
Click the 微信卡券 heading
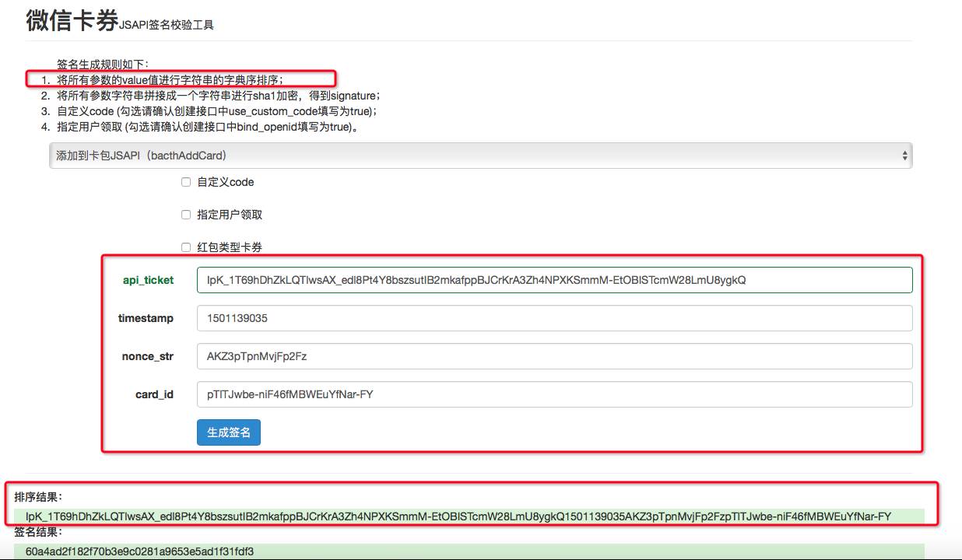click(72, 21)
